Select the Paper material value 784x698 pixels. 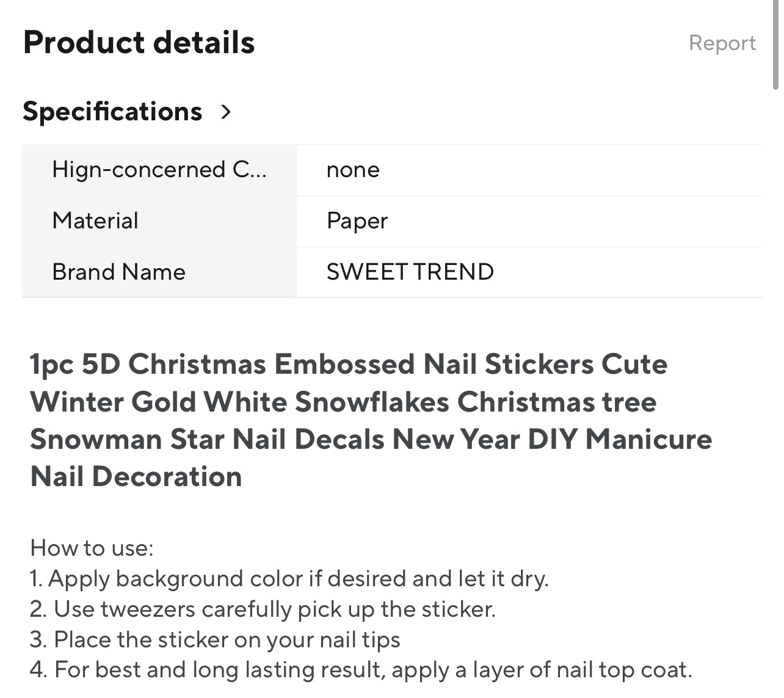[357, 221]
